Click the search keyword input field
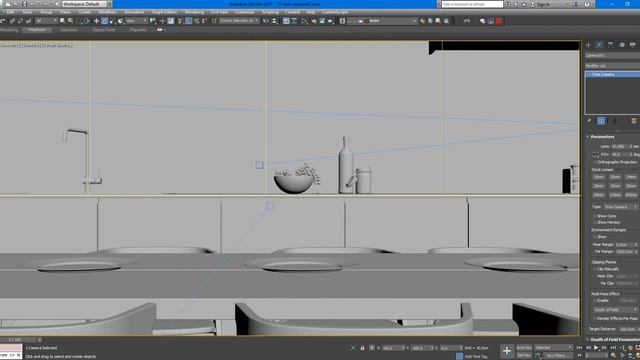Screen dimensions: 640x360 pos(472,4)
